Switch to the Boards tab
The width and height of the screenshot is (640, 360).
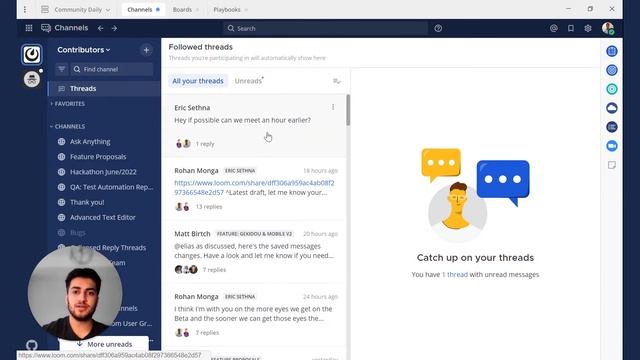[x=186, y=9]
